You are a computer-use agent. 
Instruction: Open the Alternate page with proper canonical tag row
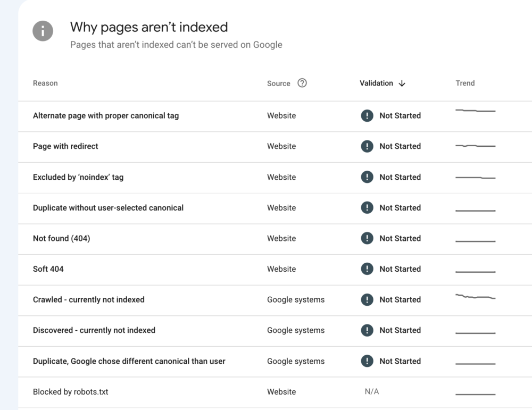106,115
